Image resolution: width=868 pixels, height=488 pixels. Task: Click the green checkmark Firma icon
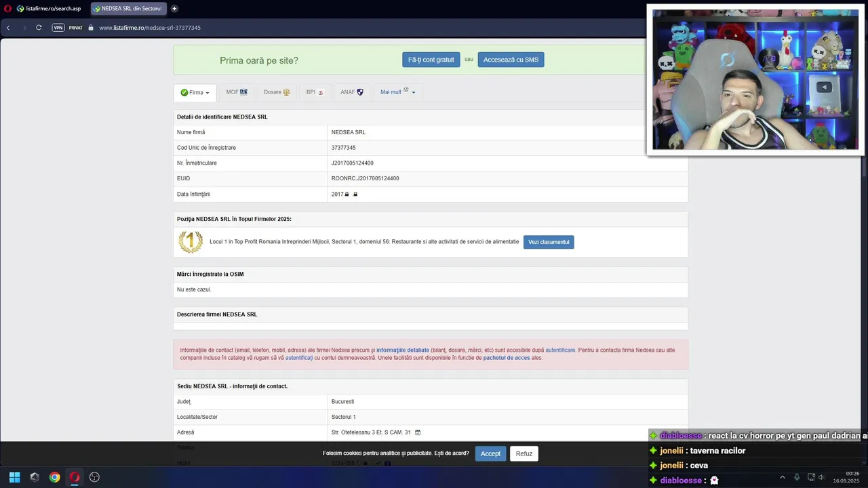click(184, 93)
